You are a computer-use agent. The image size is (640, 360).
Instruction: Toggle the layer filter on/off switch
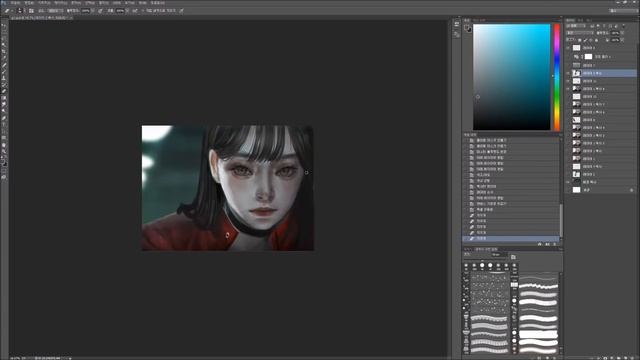point(624,25)
